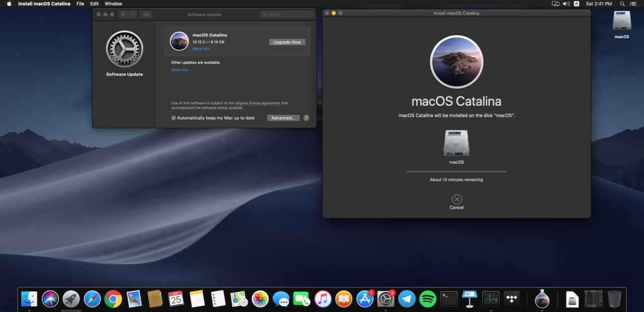Image resolution: width=644 pixels, height=312 pixels.
Task: Open Finder from the Dock
Action: pyautogui.click(x=29, y=299)
